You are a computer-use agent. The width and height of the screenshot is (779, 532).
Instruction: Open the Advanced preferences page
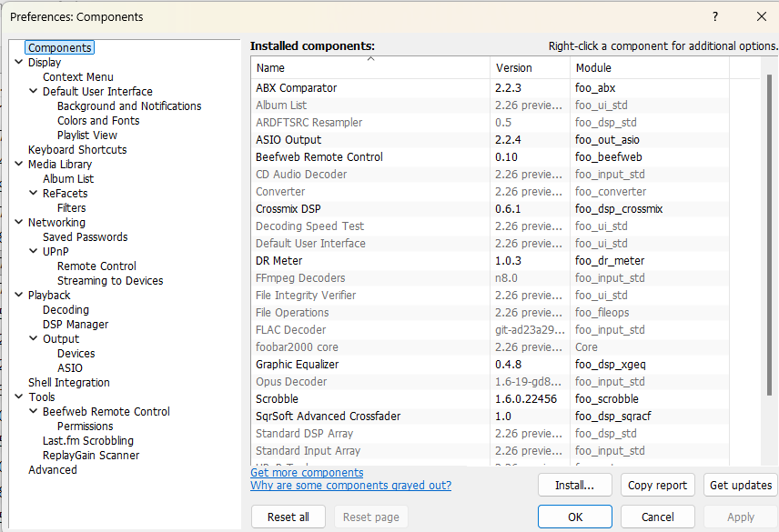pyautogui.click(x=53, y=469)
